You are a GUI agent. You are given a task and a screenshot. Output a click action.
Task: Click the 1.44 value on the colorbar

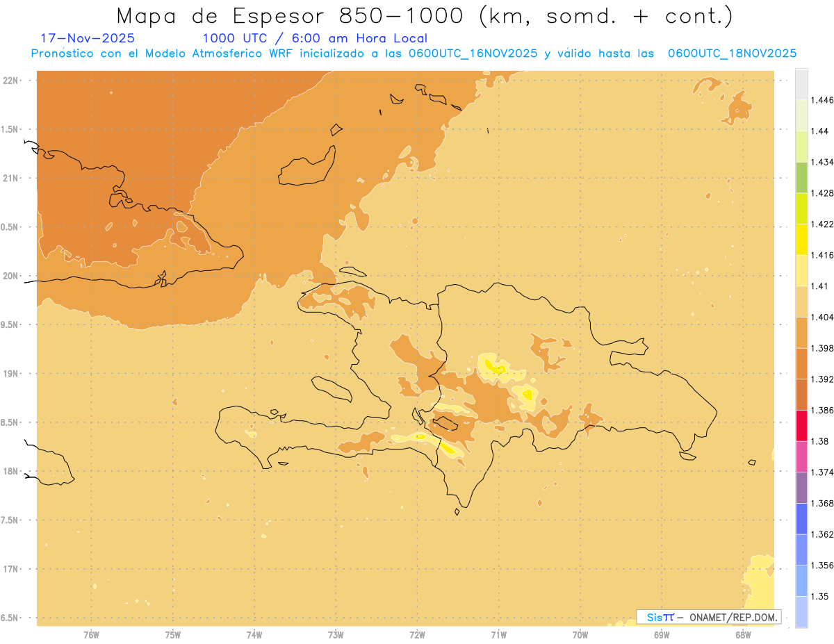(819, 131)
